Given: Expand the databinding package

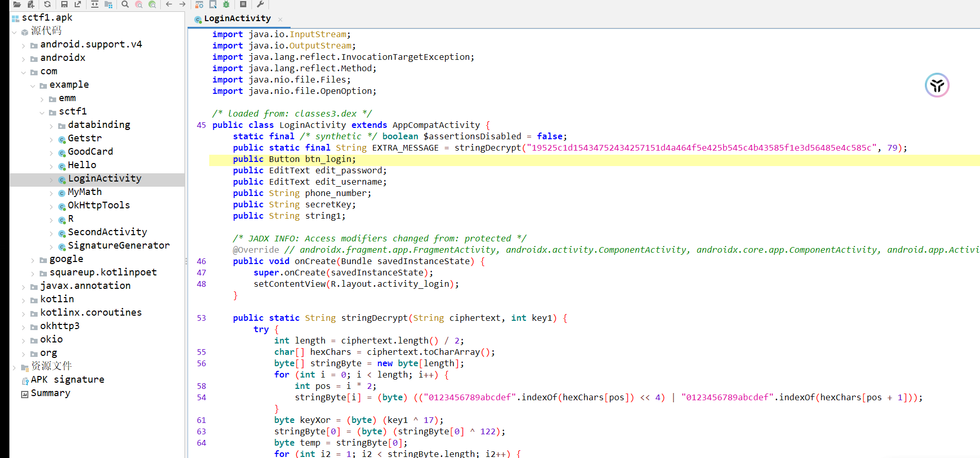Looking at the screenshot, I should pyautogui.click(x=52, y=126).
